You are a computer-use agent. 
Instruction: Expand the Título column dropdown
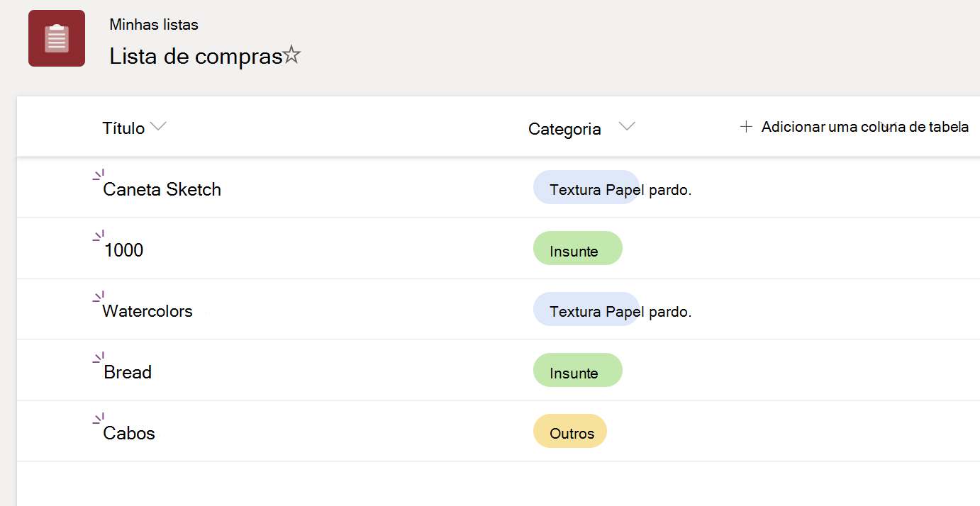pyautogui.click(x=157, y=128)
